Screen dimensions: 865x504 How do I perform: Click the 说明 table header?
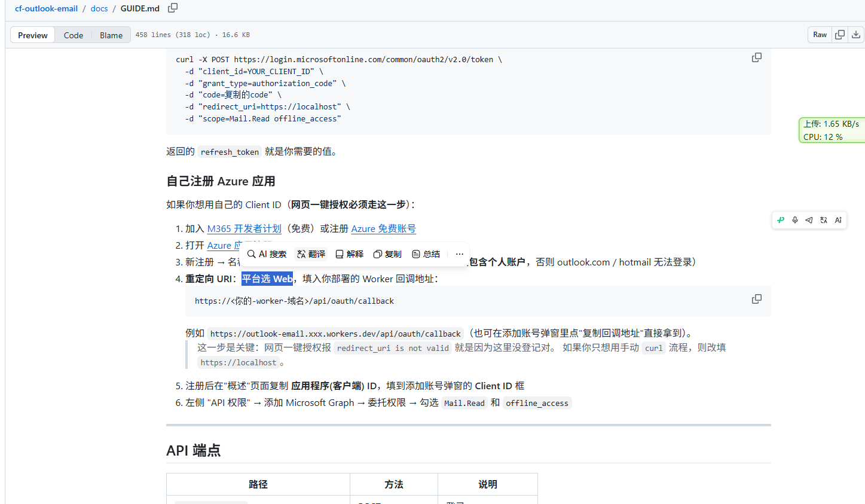click(488, 484)
